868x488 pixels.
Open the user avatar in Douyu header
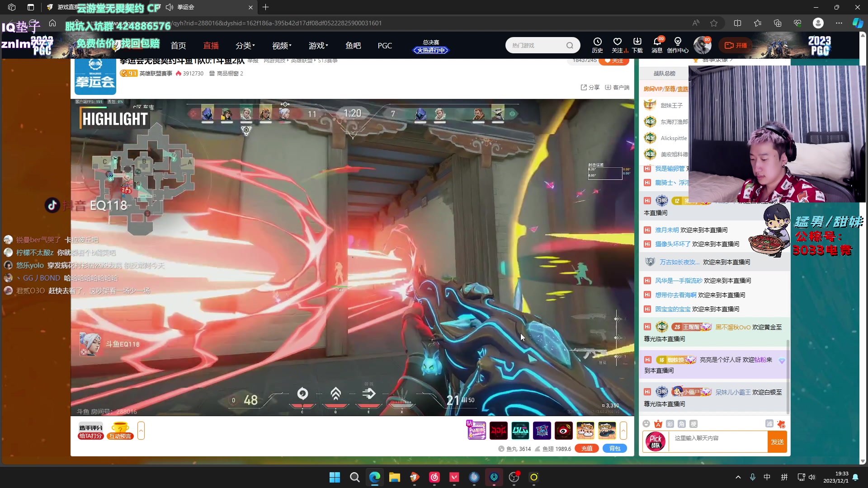pyautogui.click(x=702, y=45)
